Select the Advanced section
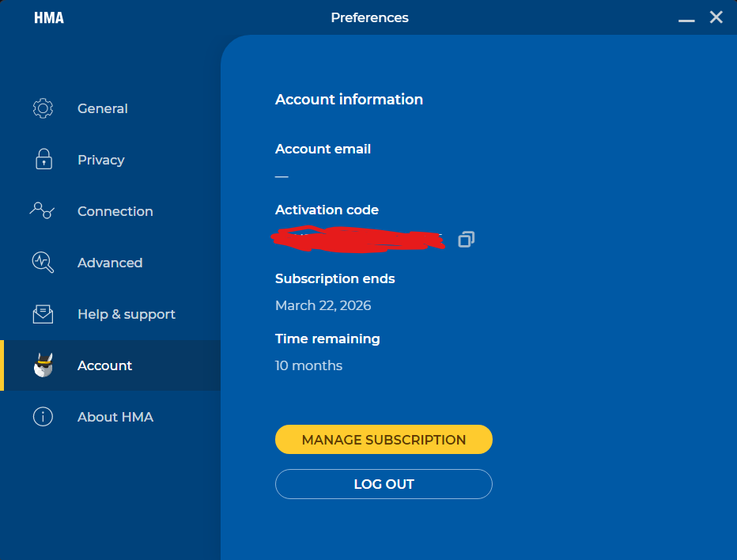Screen dimensions: 737x560 (110, 263)
